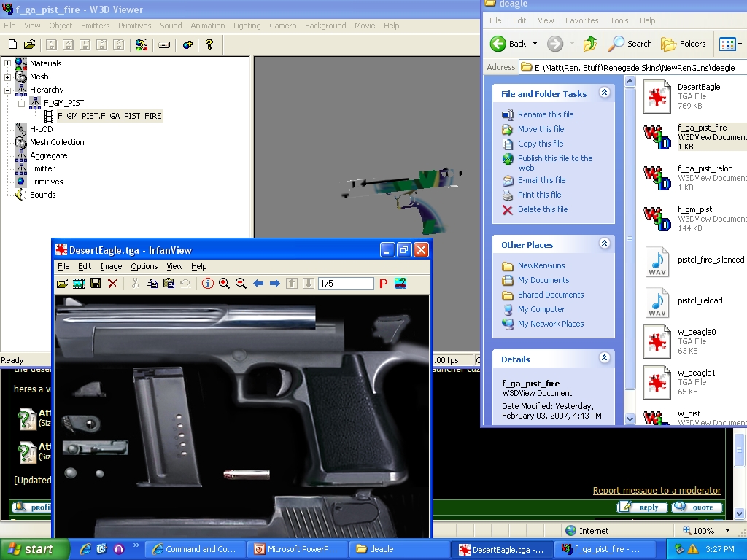The height and width of the screenshot is (560, 747).
Task: Open the Views dropdown in Explorer toolbar
Action: pyautogui.click(x=730, y=44)
